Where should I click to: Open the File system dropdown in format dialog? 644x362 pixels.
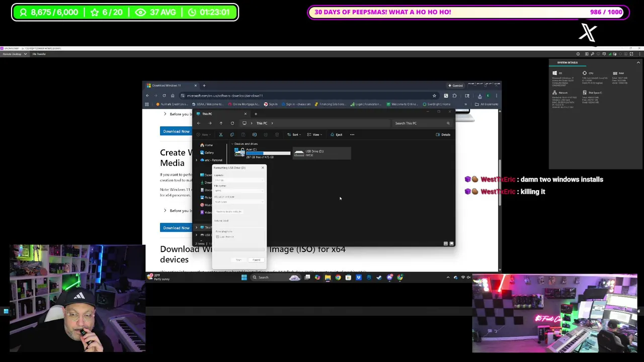(x=239, y=191)
